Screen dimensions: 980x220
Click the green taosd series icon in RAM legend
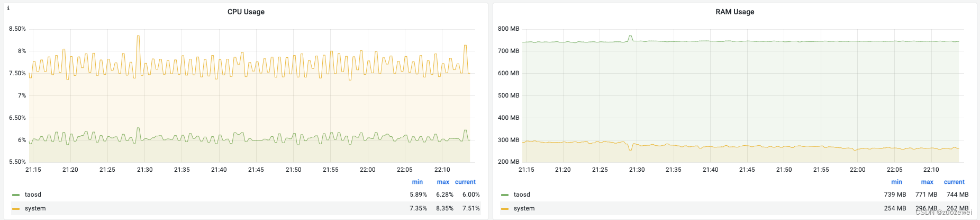click(505, 195)
